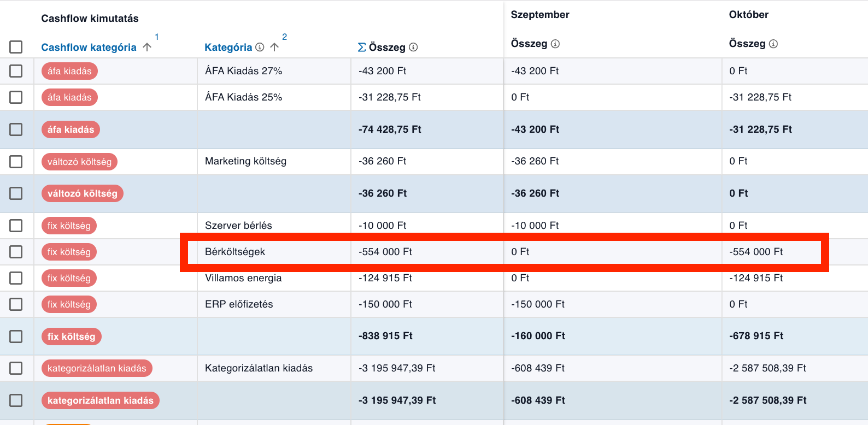The image size is (868, 425).
Task: Show info for the Szeptember Összeg column
Action: click(x=555, y=44)
